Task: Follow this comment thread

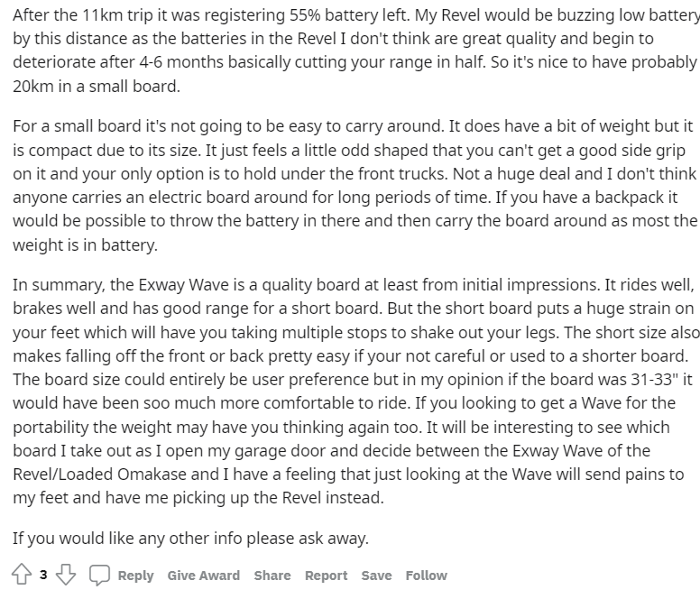Action: 427,576
